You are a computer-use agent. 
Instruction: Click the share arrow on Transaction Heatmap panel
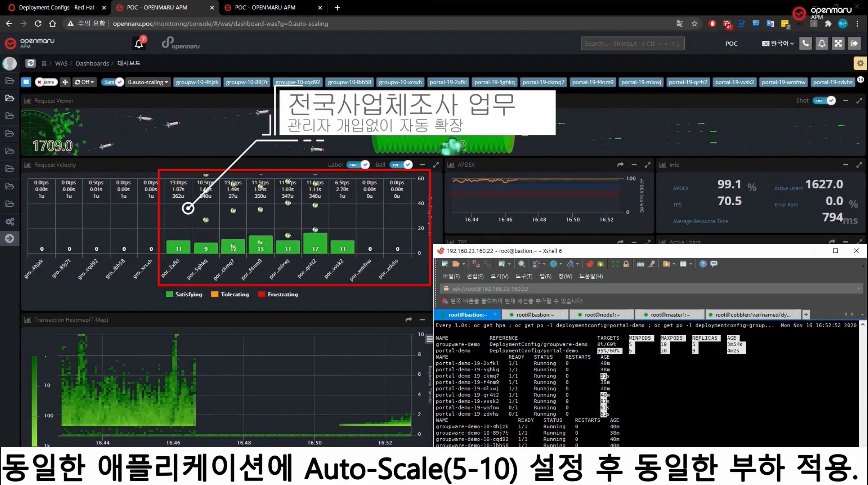click(x=408, y=320)
